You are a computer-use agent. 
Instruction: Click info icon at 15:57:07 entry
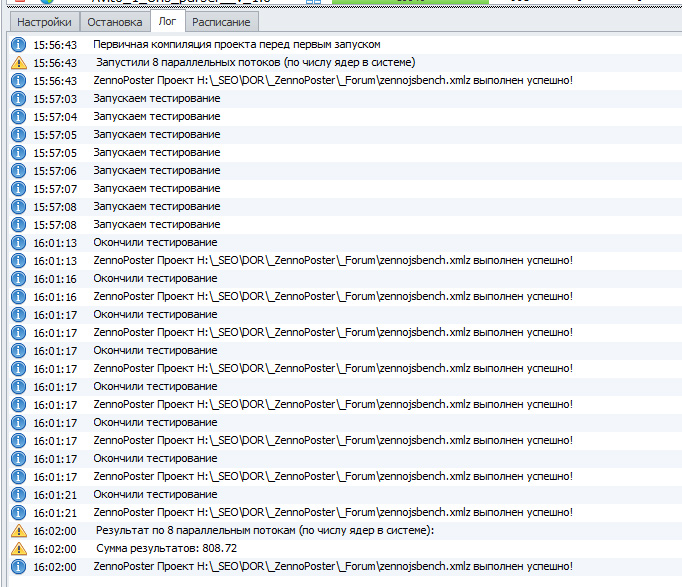click(18, 189)
